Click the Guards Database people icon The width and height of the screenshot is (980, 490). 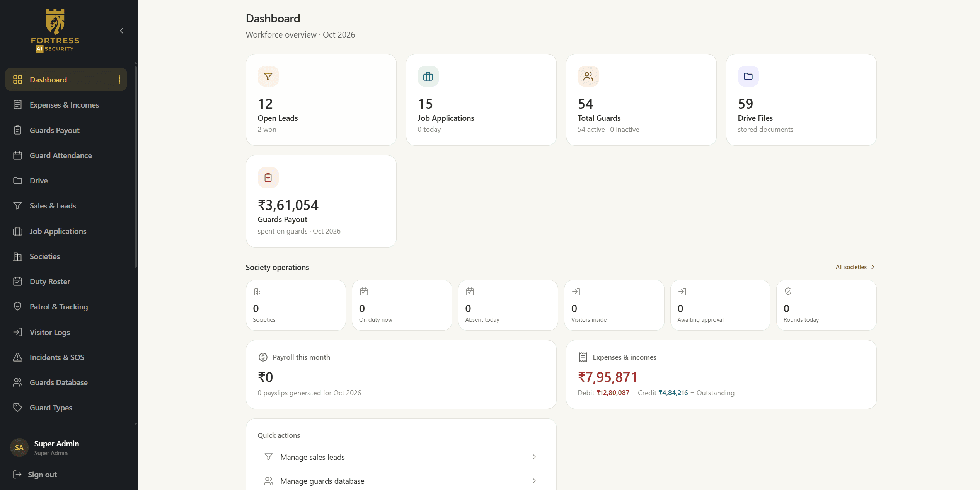(x=17, y=382)
